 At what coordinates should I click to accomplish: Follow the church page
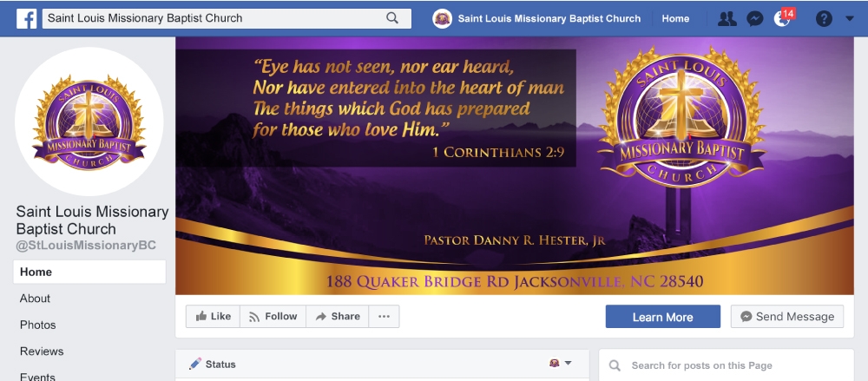click(273, 317)
